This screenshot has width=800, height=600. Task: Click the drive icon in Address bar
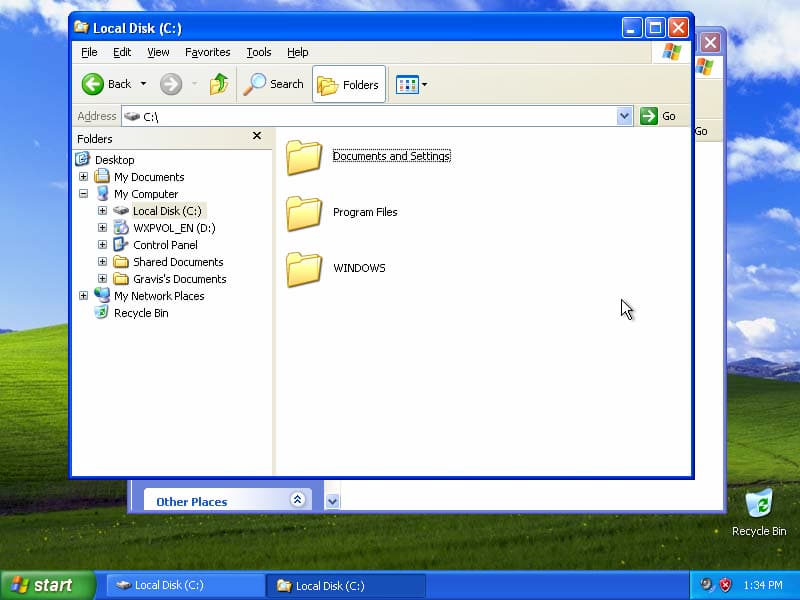click(x=132, y=116)
